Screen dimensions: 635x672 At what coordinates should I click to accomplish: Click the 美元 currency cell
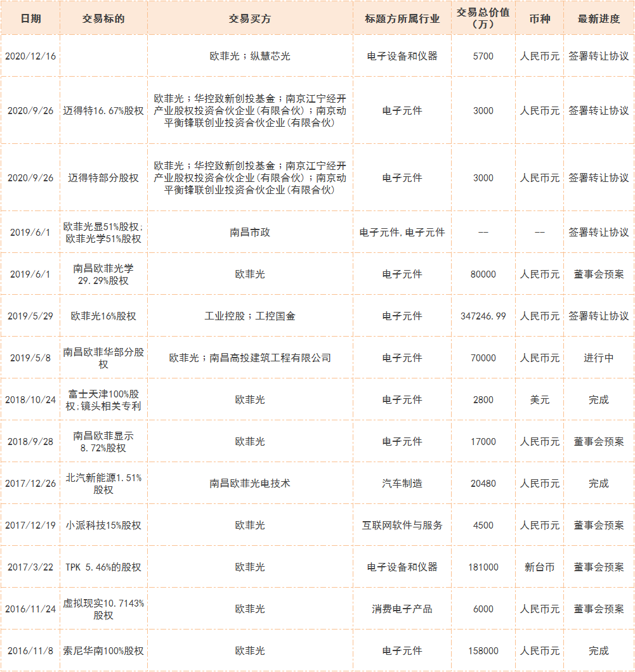pyautogui.click(x=539, y=399)
